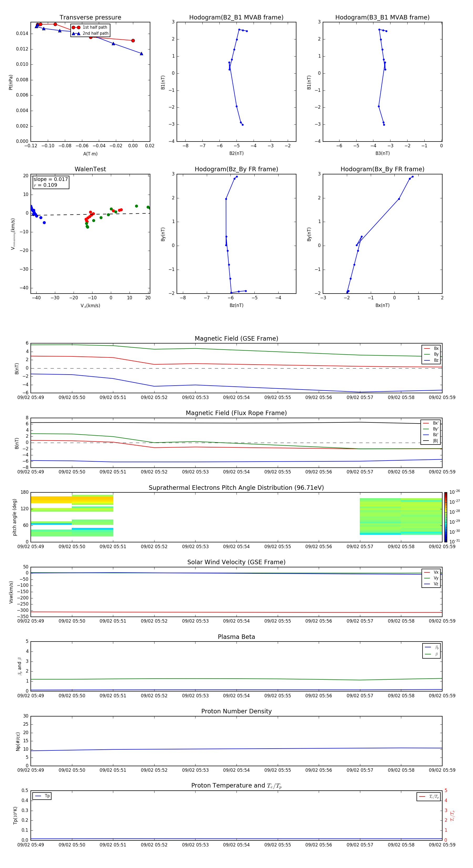Image resolution: width=473 pixels, height=868 pixels.
Task: Click the "WalenTest" plot title
Action: pos(90,169)
